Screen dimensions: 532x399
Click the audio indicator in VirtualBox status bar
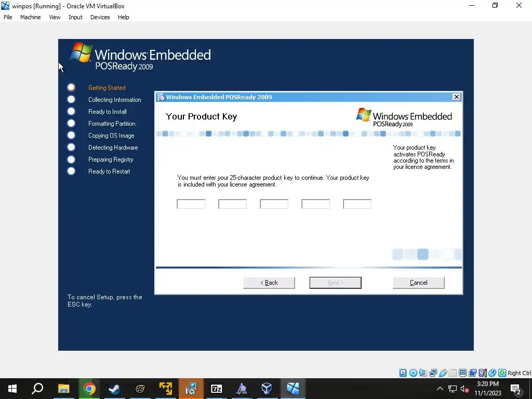423,373
